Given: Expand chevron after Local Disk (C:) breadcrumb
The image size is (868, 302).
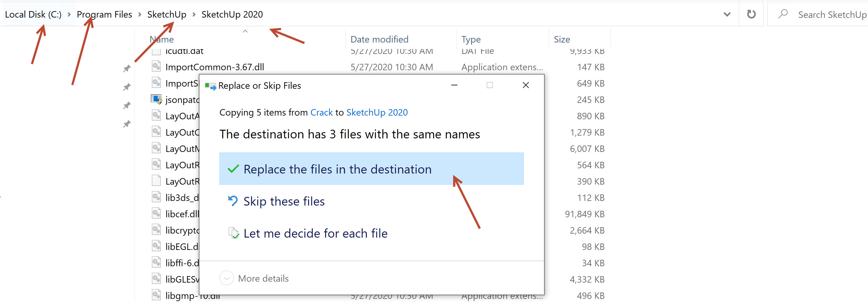Looking at the screenshot, I should click(69, 14).
